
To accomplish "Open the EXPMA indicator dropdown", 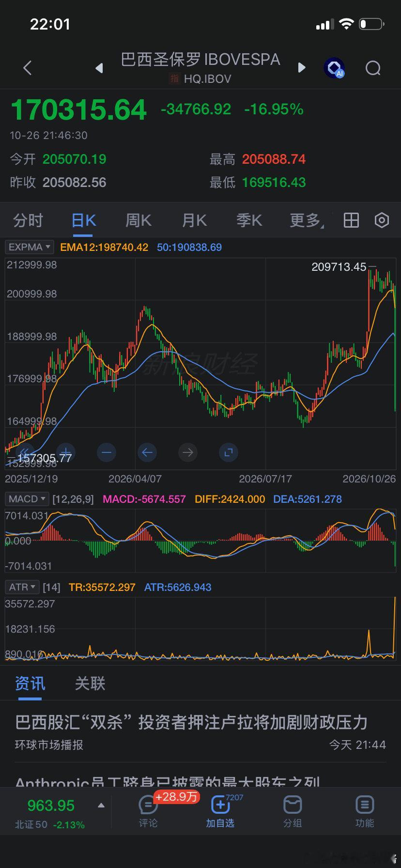I will (x=29, y=247).
